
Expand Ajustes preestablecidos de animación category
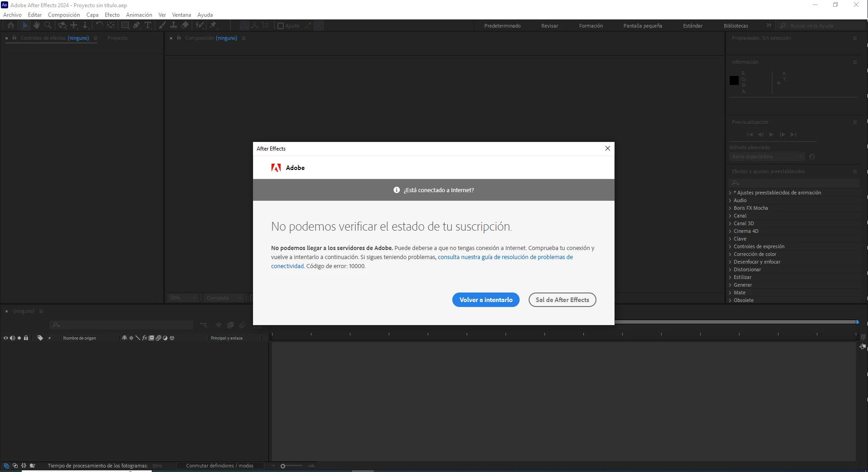[730, 193]
